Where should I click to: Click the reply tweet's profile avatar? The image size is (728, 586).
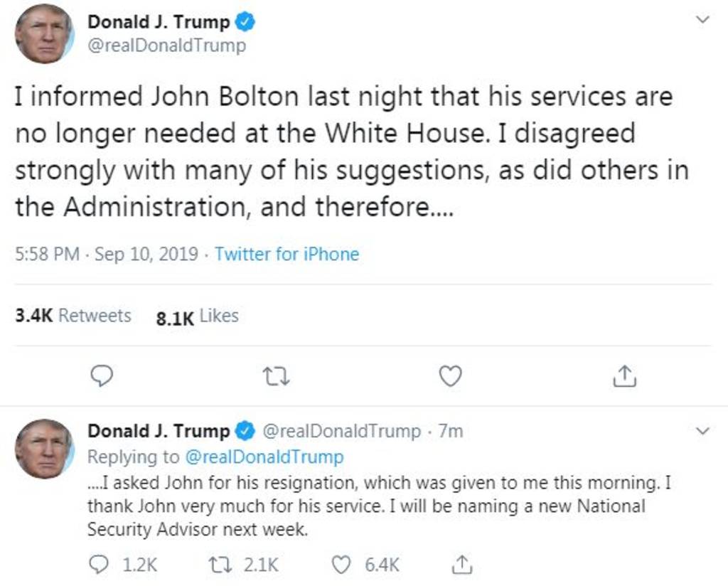44,449
